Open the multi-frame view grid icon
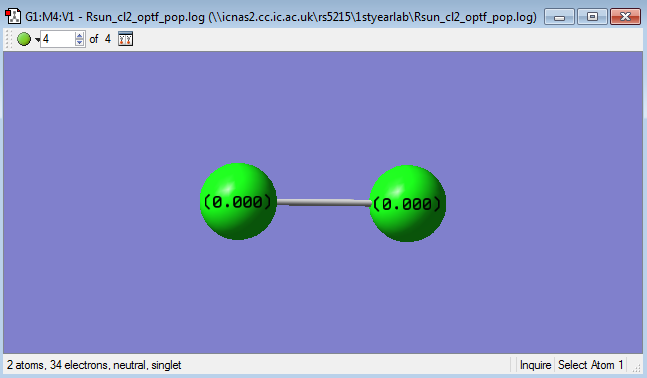The height and width of the screenshot is (378, 647). (x=125, y=39)
